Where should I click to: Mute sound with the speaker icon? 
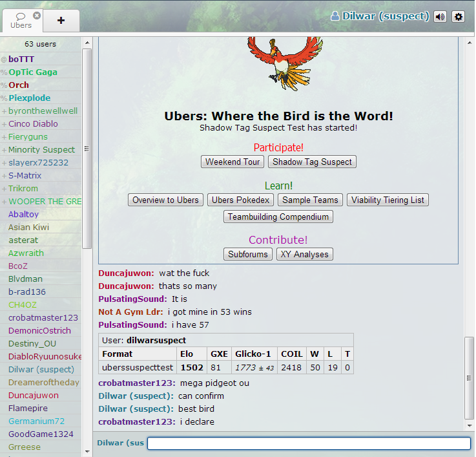[440, 17]
